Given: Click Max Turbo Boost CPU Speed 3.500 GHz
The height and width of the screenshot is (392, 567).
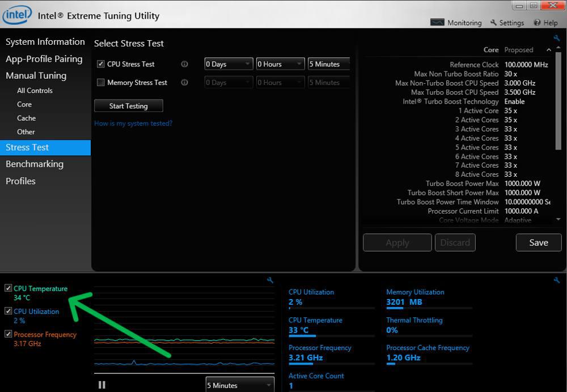Looking at the screenshot, I should (x=519, y=92).
